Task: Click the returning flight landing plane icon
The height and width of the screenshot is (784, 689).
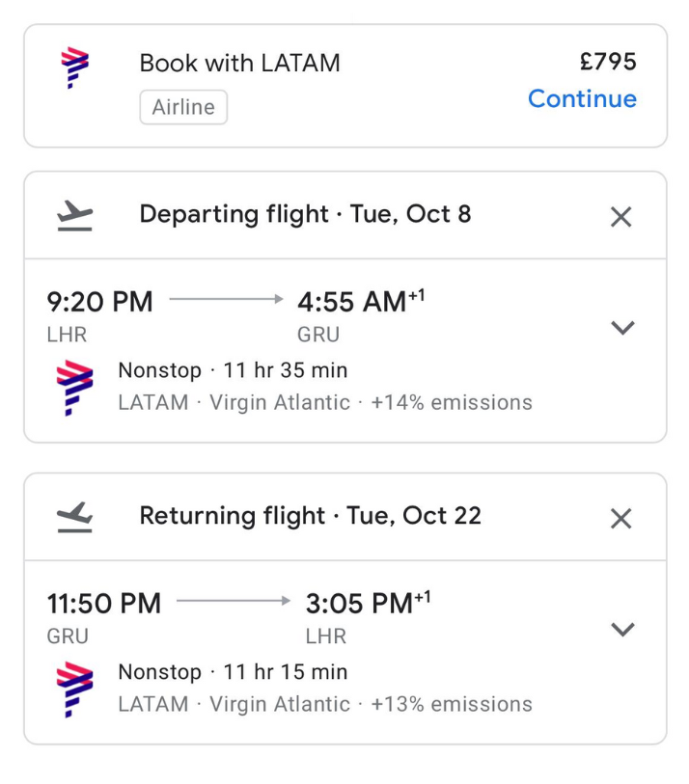Action: pyautogui.click(x=75, y=517)
